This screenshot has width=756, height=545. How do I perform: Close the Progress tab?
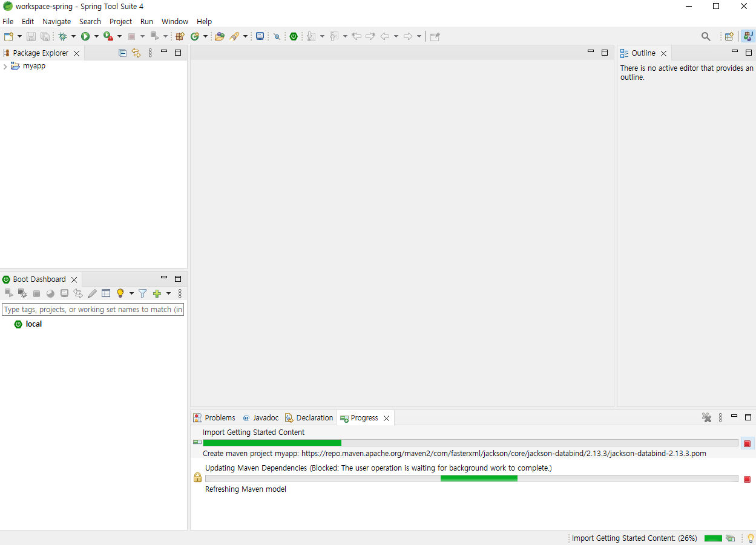point(386,418)
